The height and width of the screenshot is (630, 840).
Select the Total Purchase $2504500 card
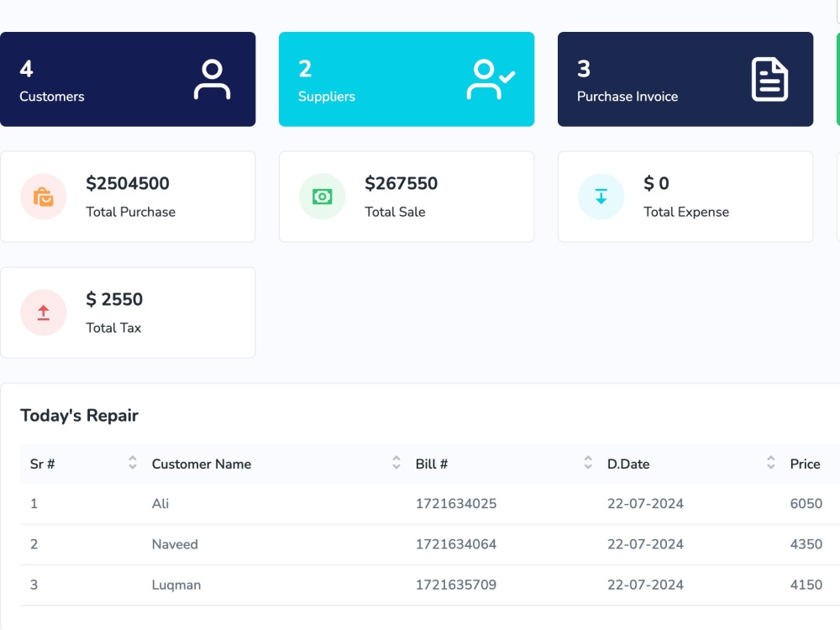click(x=128, y=197)
